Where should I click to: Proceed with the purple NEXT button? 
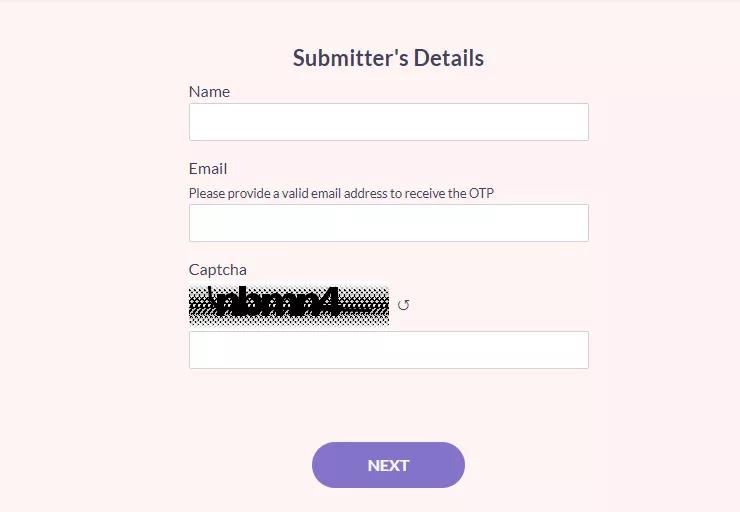coord(388,465)
